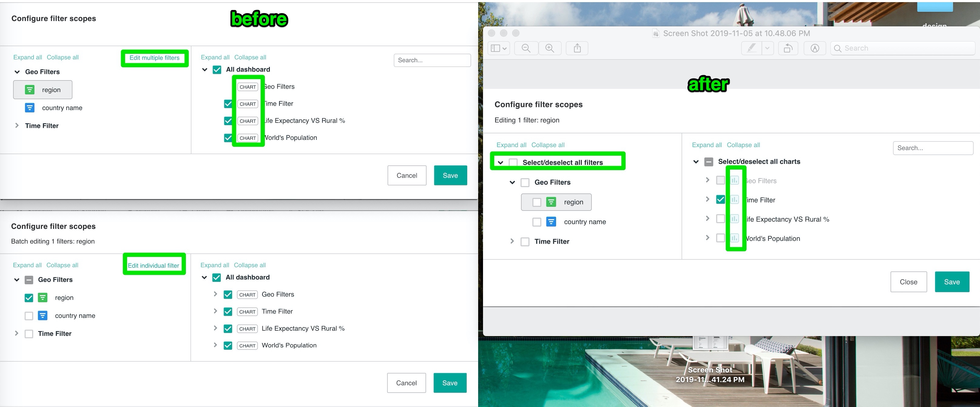Click the 'Edit multiple filters' link
Image resolution: width=980 pixels, height=407 pixels.
tap(154, 58)
